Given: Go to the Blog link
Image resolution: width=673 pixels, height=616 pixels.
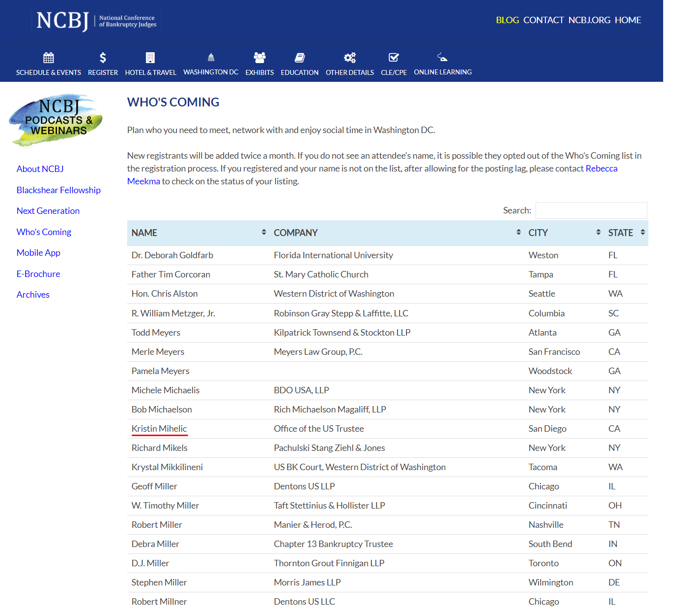Looking at the screenshot, I should (507, 20).
